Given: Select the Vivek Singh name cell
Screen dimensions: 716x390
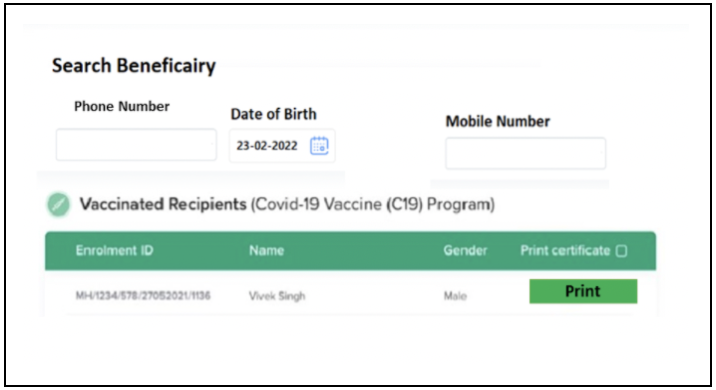Looking at the screenshot, I should (x=277, y=296).
